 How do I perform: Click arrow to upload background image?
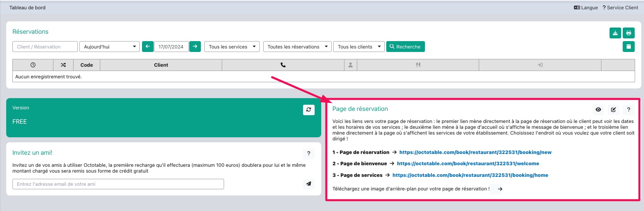tap(500, 189)
